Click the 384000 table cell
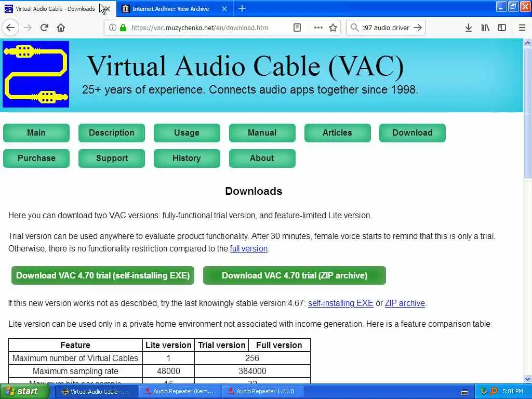Screen dimensions: 532x399 point(252,371)
